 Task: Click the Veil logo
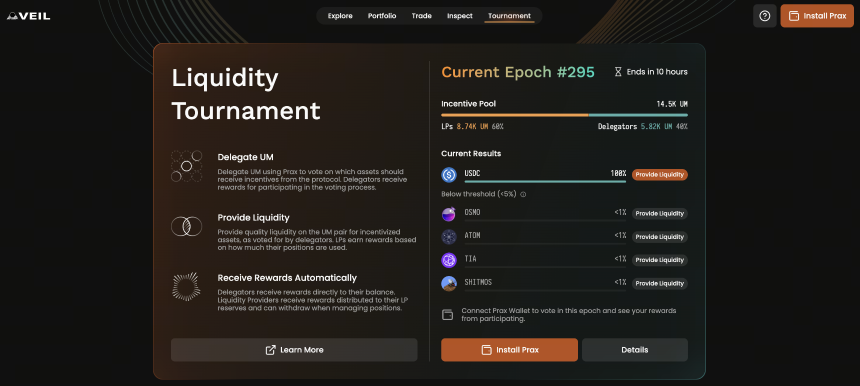(x=29, y=16)
